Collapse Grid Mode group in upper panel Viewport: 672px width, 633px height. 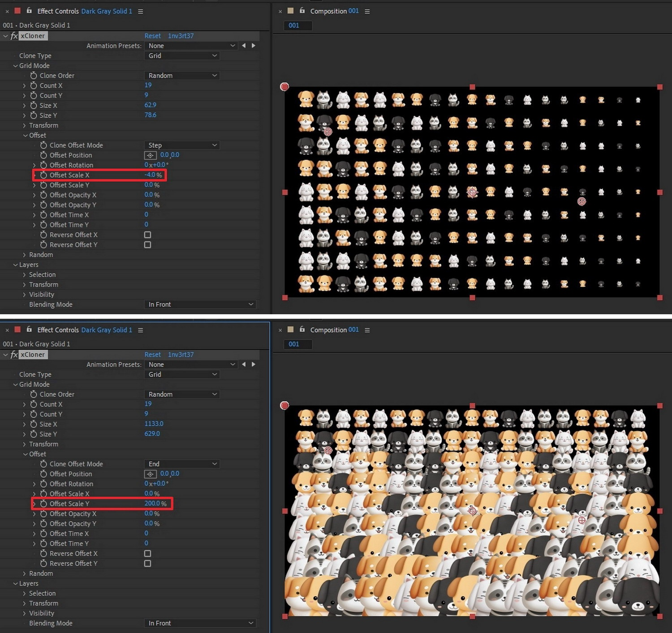pos(15,66)
